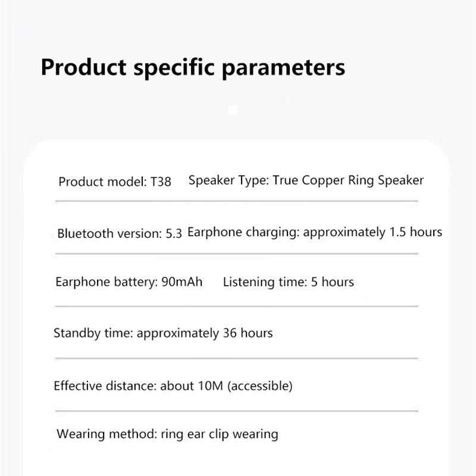This screenshot has width=476, height=476.
Task: Click the "Wearing method" label
Action: (x=107, y=434)
